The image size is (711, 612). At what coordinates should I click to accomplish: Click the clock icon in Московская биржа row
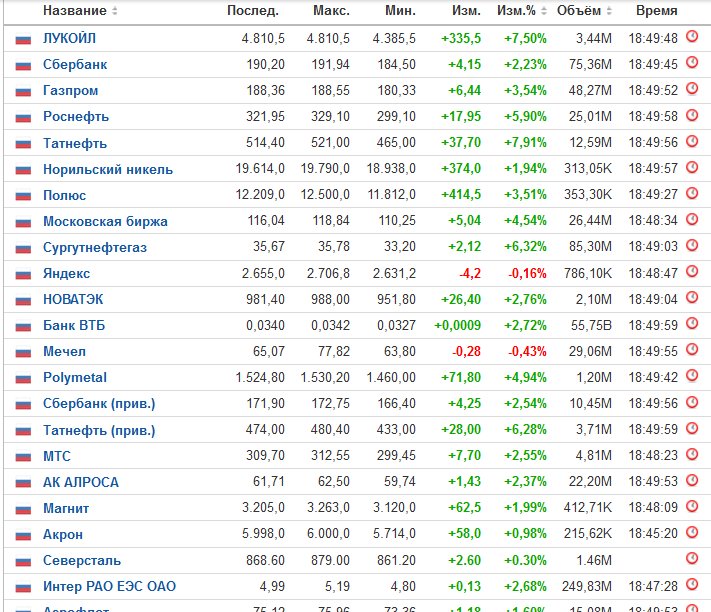click(x=692, y=219)
